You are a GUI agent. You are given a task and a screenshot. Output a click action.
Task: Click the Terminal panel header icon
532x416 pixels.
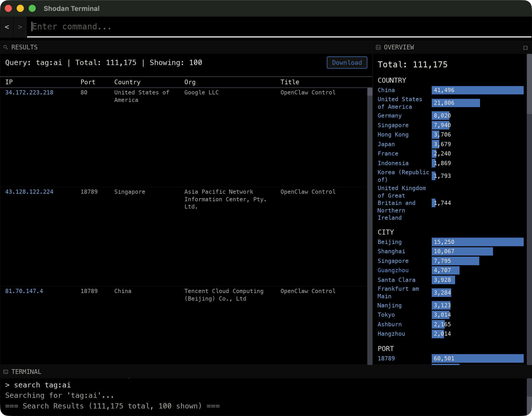pyautogui.click(x=6, y=372)
